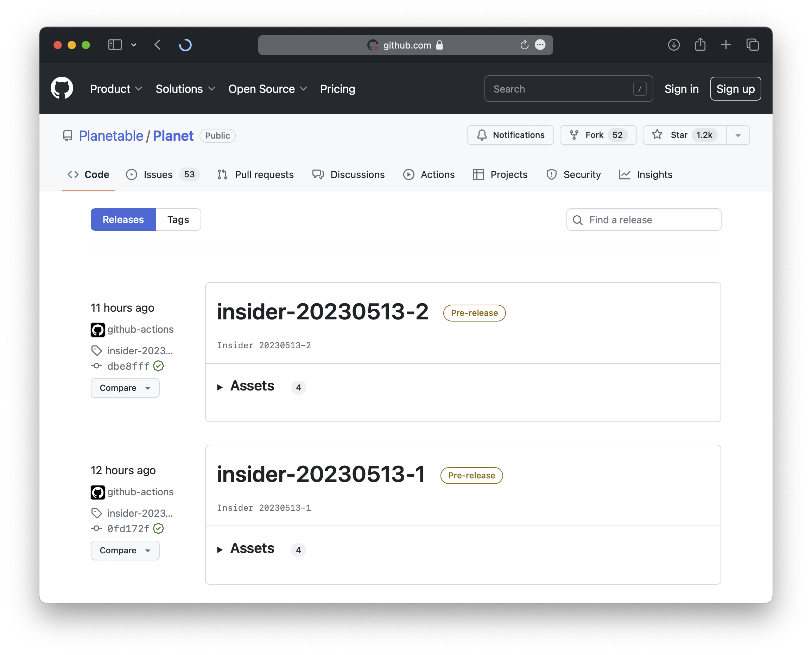Open the github-actions avatar profile
The height and width of the screenshot is (655, 812).
pyautogui.click(x=98, y=329)
